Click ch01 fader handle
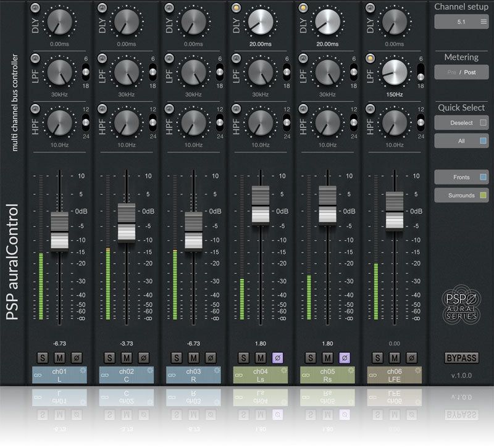The image size is (494, 448). tap(59, 231)
